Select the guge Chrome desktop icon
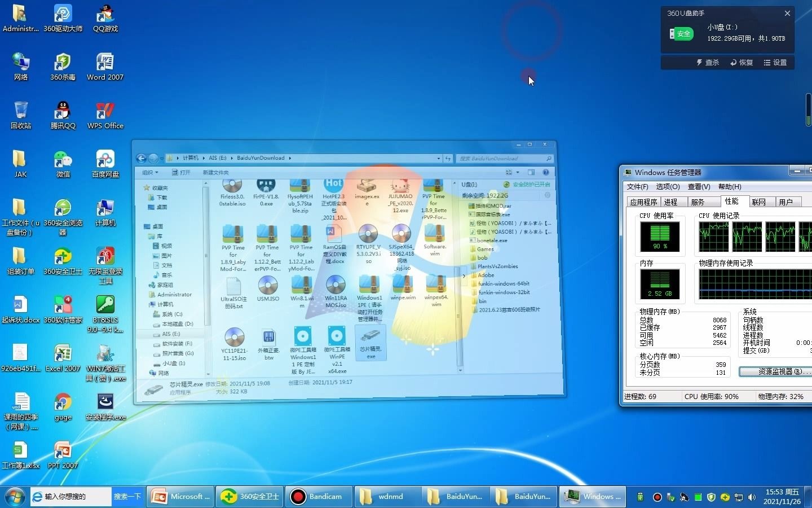The width and height of the screenshot is (812, 508). pyautogui.click(x=63, y=407)
